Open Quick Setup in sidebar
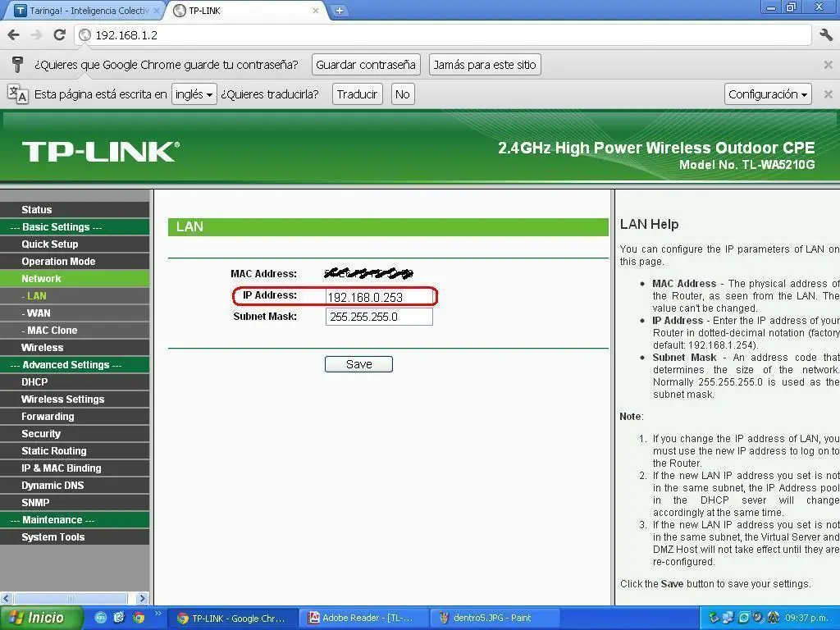The height and width of the screenshot is (630, 840). pyautogui.click(x=75, y=244)
